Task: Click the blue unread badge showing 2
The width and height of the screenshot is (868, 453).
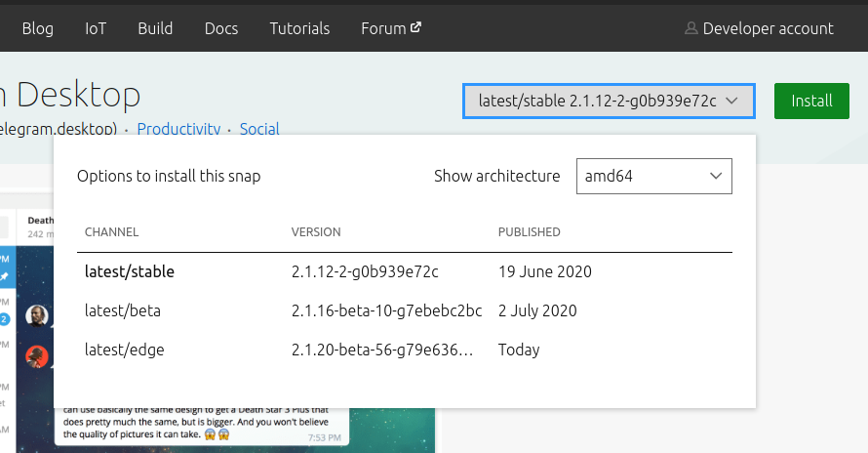Action: (x=5, y=319)
